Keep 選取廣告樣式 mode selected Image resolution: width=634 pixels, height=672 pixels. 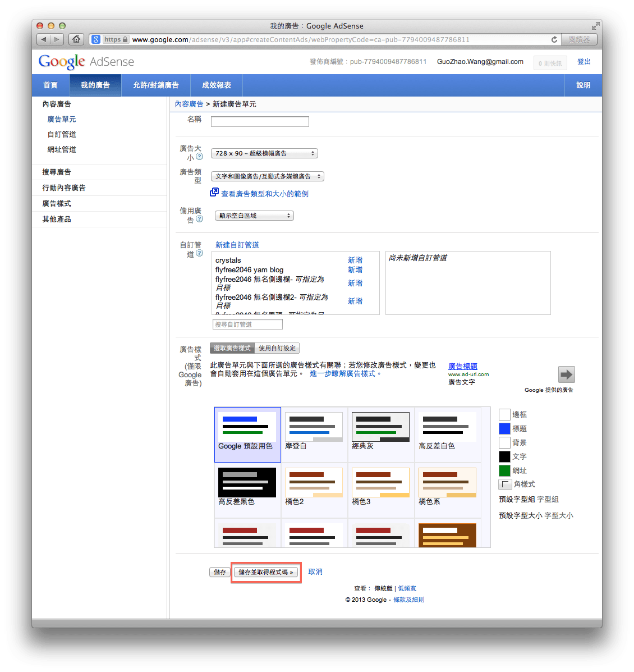232,348
